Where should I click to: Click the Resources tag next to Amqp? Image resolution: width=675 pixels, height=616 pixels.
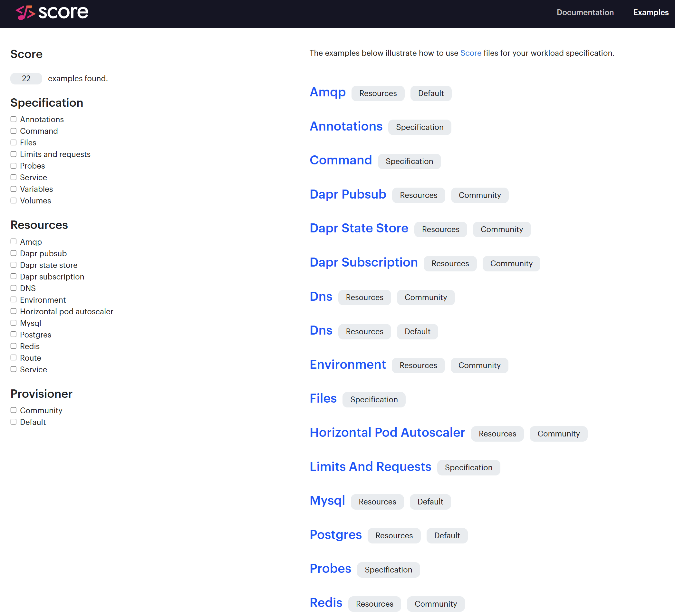pos(378,93)
